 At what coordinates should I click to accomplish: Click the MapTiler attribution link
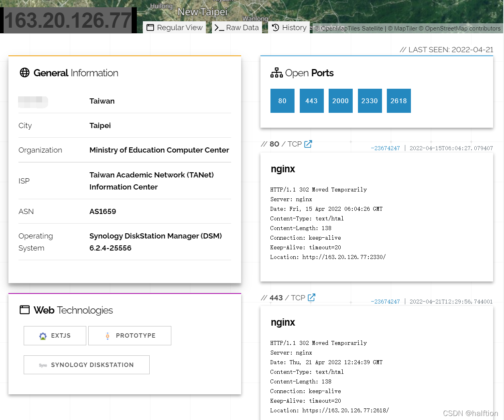click(402, 29)
